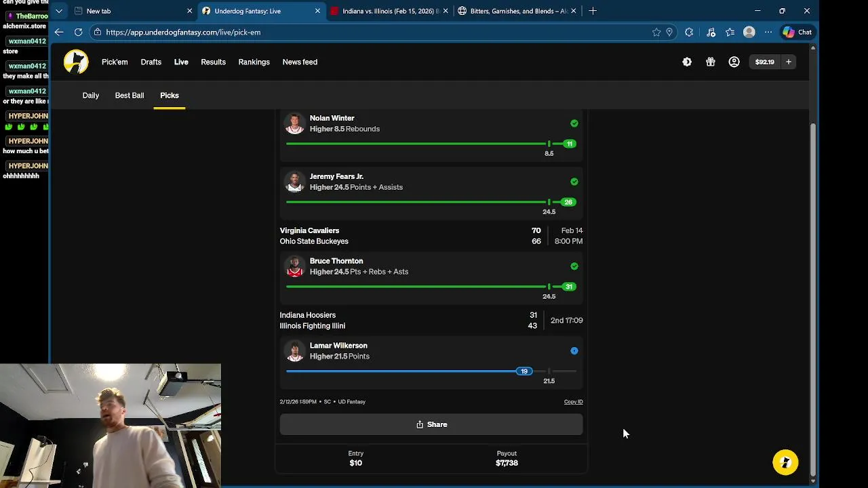868x488 pixels.
Task: Click Lamar Wilkerson's player avatar
Action: click(294, 352)
